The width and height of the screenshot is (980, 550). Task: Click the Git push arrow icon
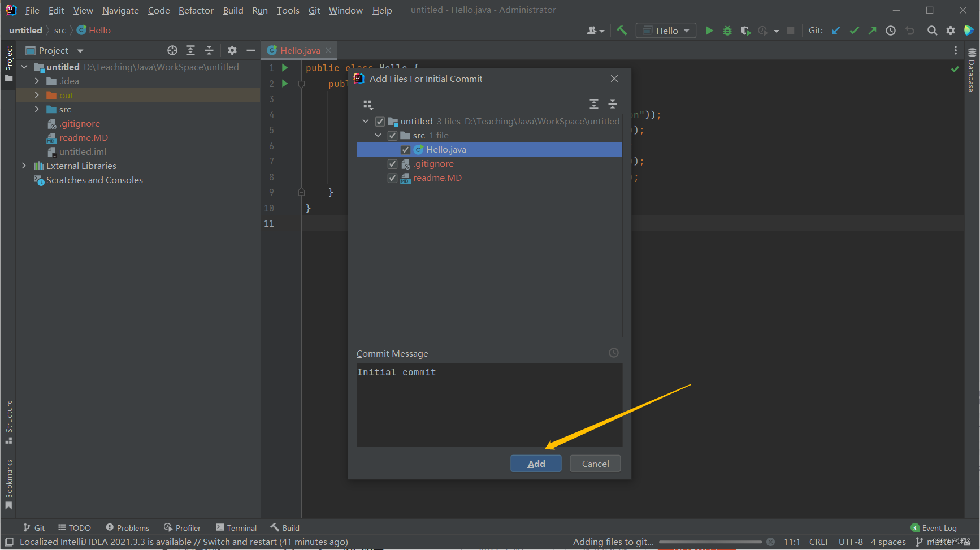[872, 31]
